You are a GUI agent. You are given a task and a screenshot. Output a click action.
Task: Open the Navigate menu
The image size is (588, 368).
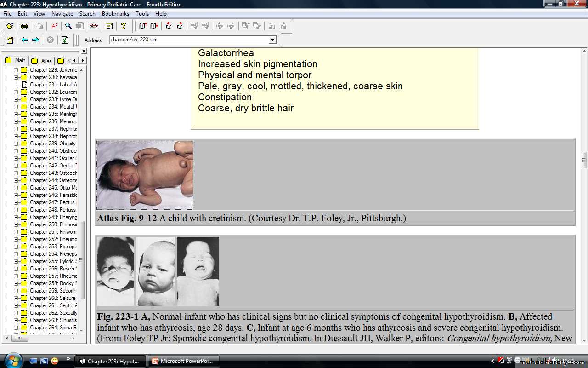tap(62, 14)
